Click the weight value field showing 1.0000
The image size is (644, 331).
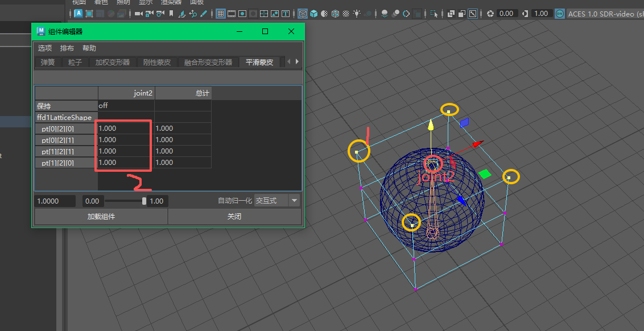pos(55,201)
